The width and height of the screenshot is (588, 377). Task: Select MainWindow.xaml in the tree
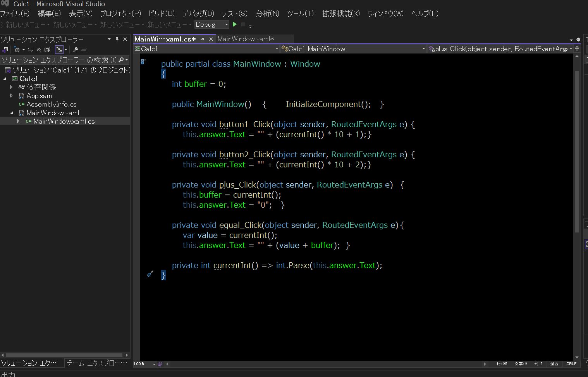click(x=53, y=113)
